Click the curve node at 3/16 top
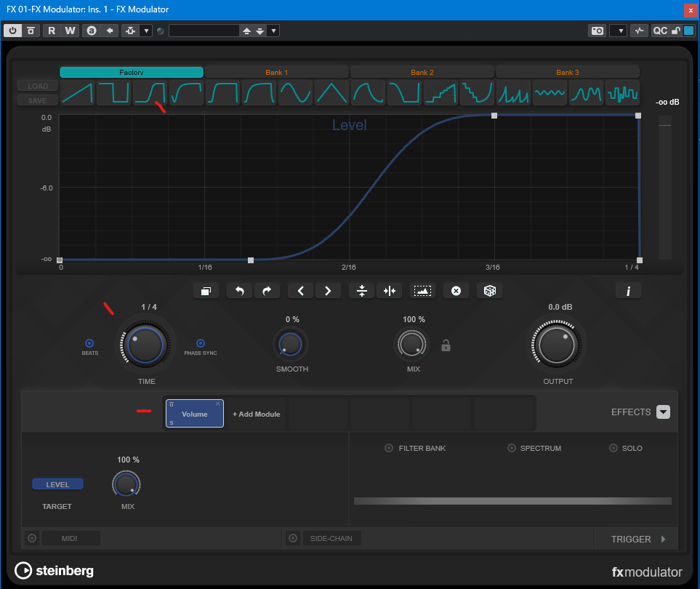Screen dimensions: 700x589 coord(494,116)
